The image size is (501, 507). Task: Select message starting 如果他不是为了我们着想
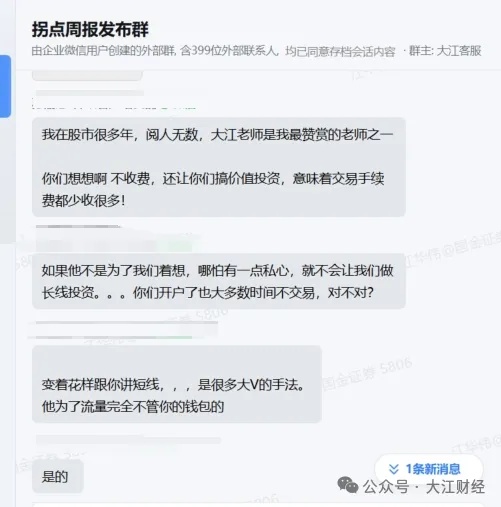tap(219, 281)
